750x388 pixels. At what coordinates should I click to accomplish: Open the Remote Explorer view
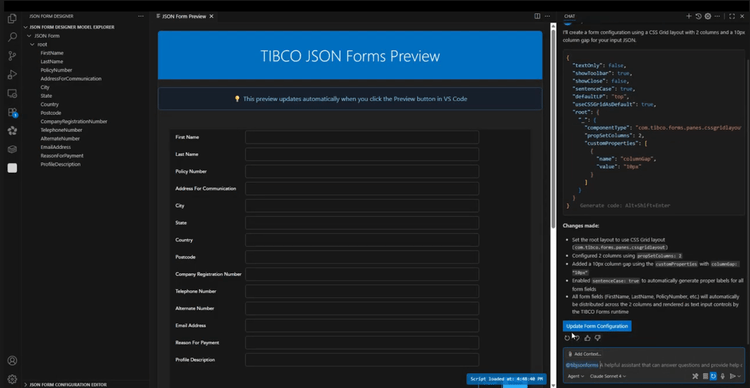[12, 93]
